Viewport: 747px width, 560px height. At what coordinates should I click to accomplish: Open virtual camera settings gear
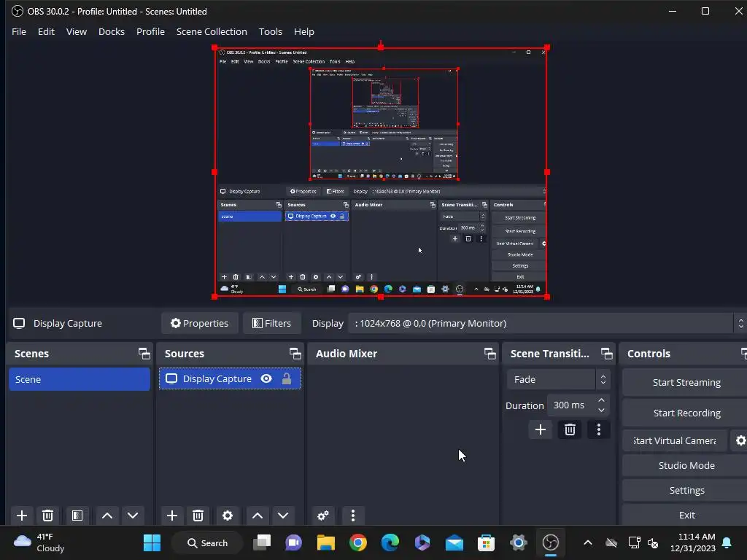(740, 440)
